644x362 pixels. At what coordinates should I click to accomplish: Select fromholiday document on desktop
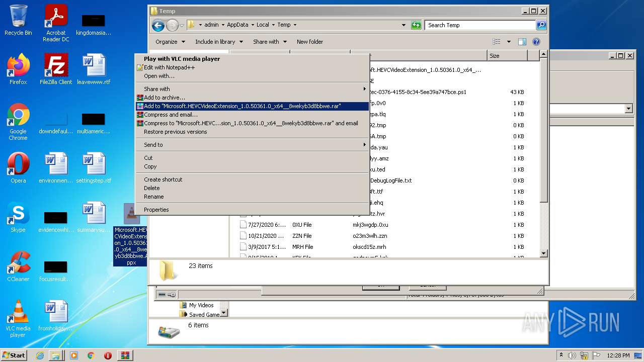56,315
